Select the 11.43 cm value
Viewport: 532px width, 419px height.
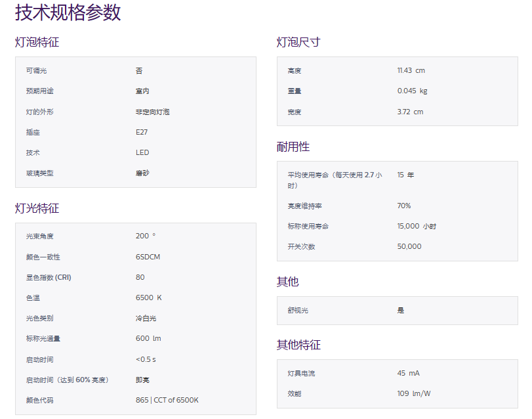tap(411, 70)
